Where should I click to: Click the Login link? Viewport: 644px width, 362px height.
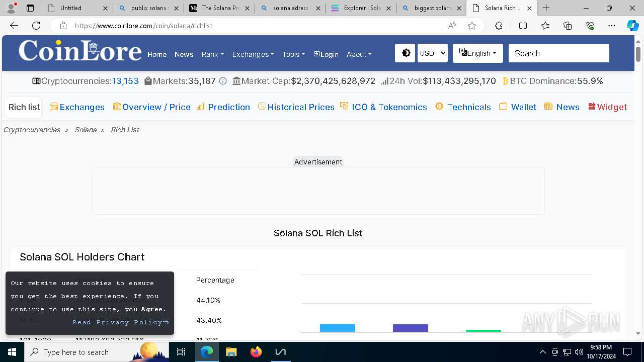[x=326, y=54]
